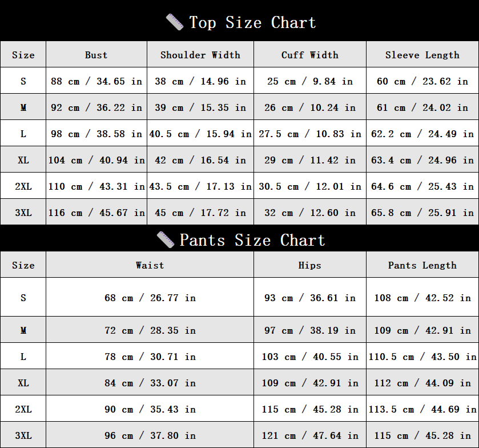Screen dimensions: 479x448
Task: Click the ruler icon beside Top Size Chart
Action: coord(175,22)
